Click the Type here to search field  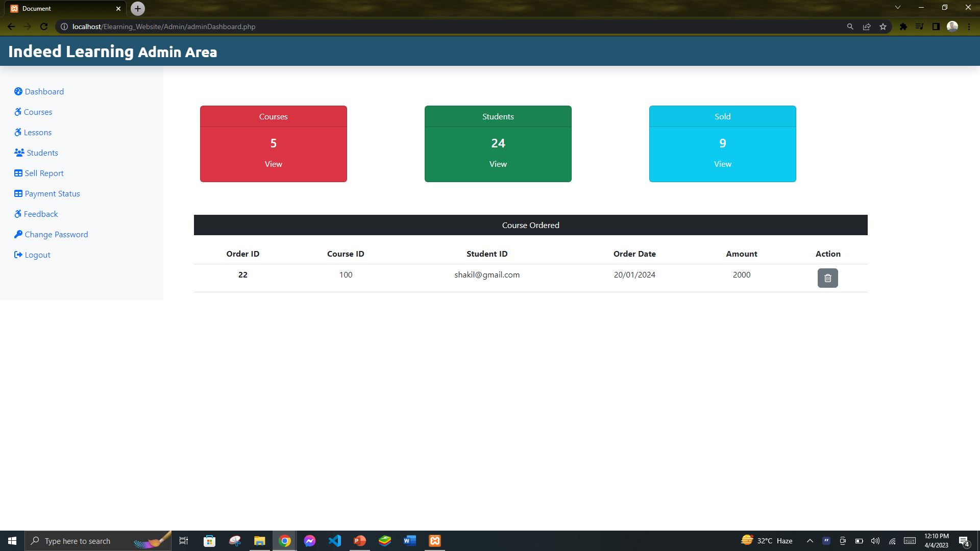click(77, 541)
